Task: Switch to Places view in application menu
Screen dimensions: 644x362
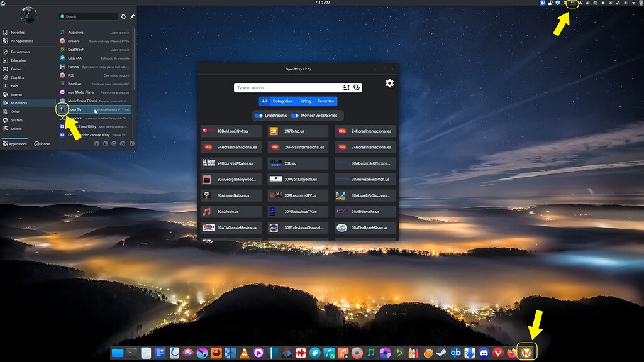Action: (x=43, y=144)
